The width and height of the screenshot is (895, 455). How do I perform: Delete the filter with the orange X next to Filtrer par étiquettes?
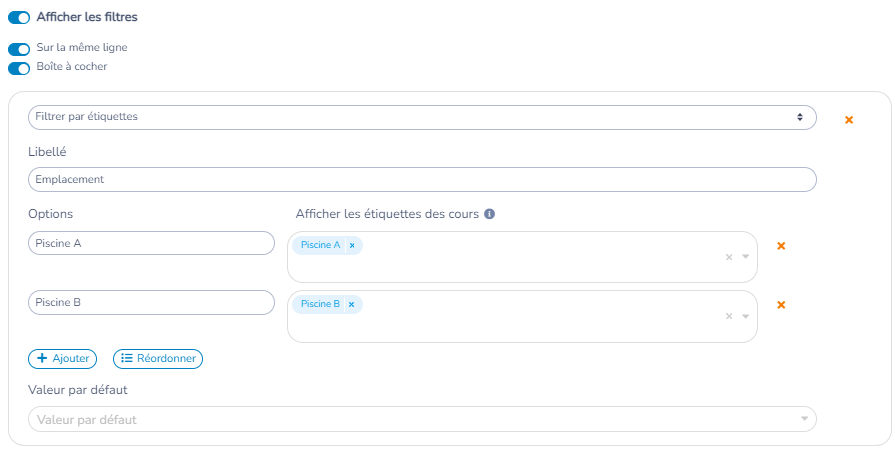849,120
